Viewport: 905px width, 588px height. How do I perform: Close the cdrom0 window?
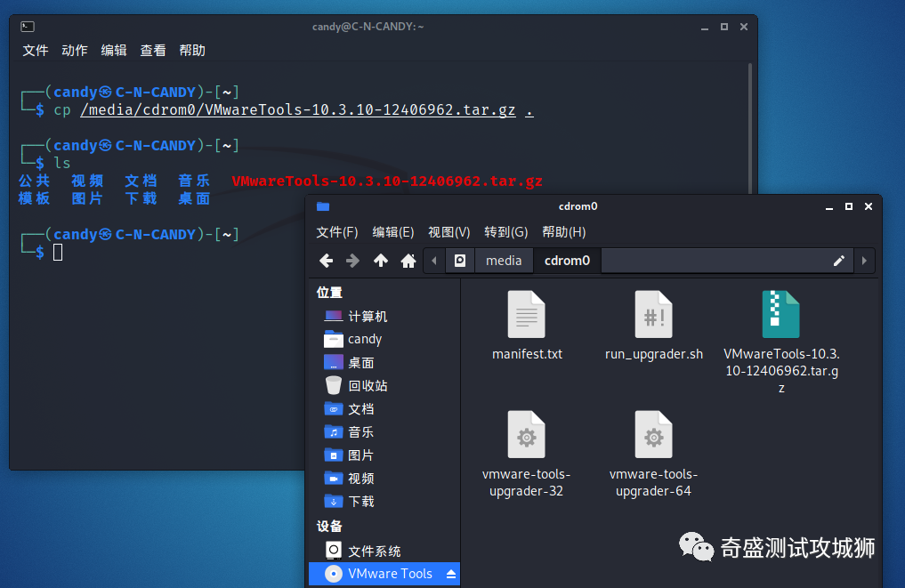869,206
